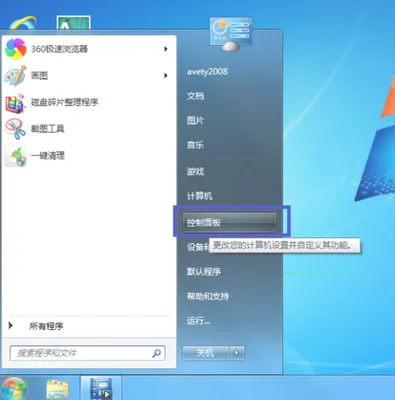Image resolution: width=395 pixels, height=400 pixels.
Task: Open 图片 from the Start menu
Action: [x=195, y=120]
